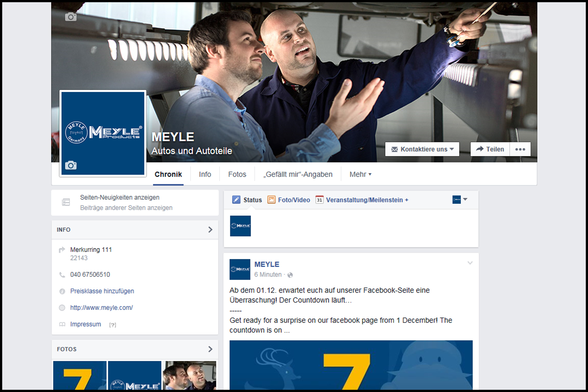Click Preisklasse hinzufügen link
Screen dimensions: 588x392
102,291
